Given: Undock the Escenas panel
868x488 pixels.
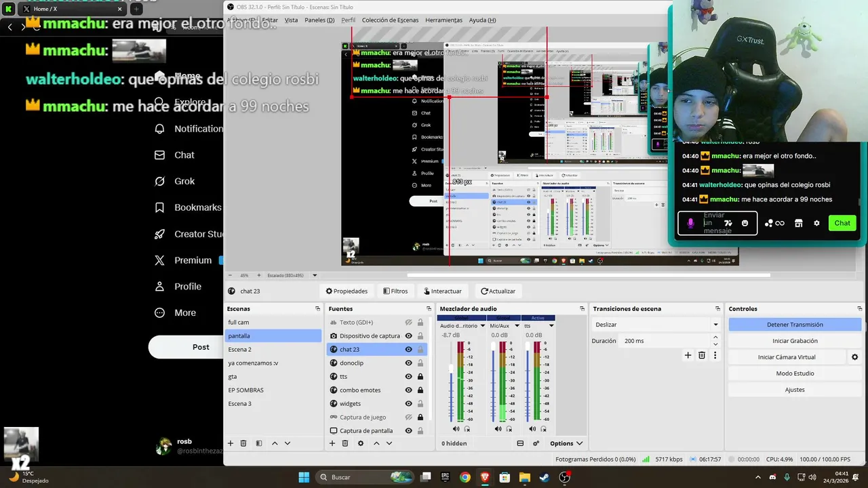Looking at the screenshot, I should (x=317, y=309).
